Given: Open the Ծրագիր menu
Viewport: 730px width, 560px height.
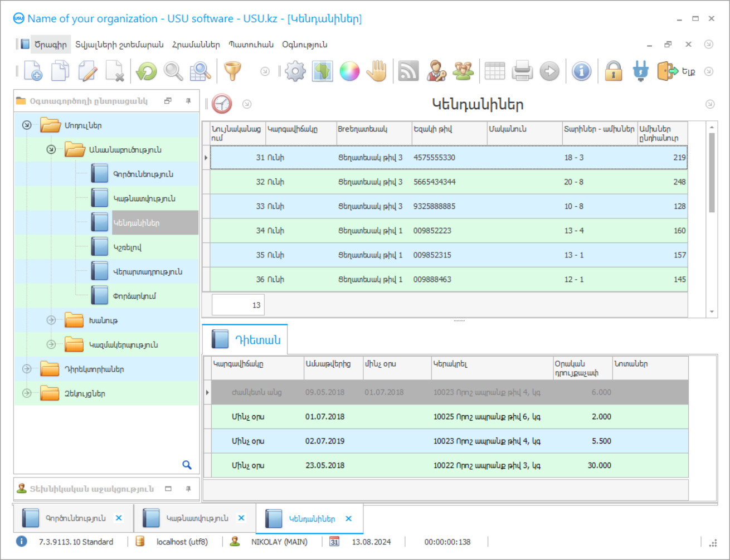Looking at the screenshot, I should pyautogui.click(x=51, y=45).
